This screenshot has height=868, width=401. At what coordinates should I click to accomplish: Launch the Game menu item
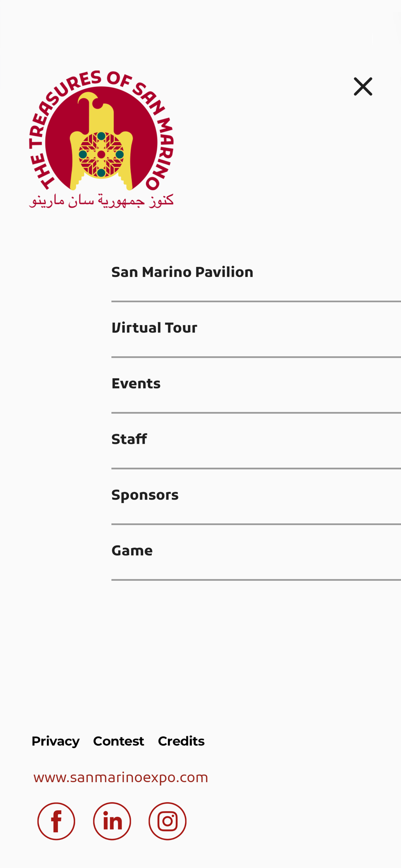pos(256,551)
